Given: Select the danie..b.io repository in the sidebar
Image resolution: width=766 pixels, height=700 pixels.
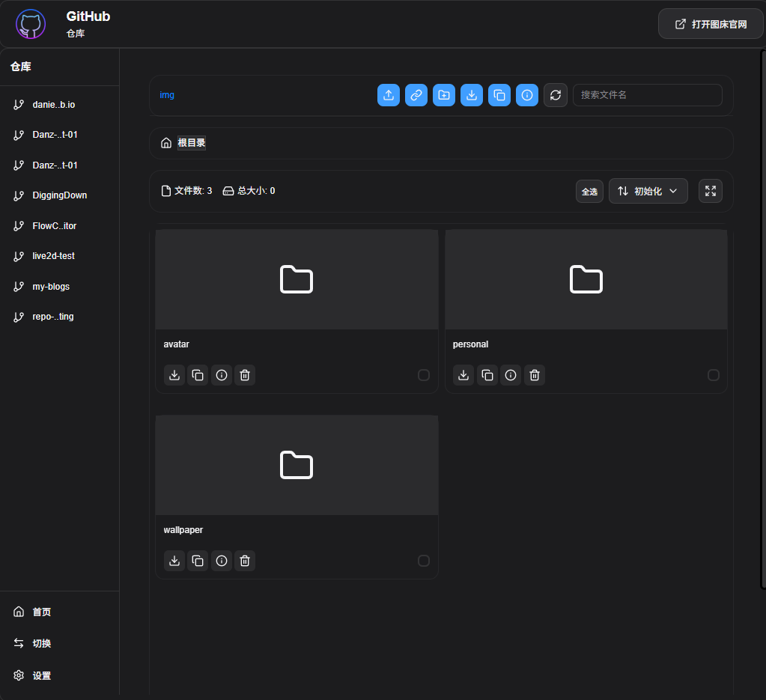Looking at the screenshot, I should tap(55, 104).
